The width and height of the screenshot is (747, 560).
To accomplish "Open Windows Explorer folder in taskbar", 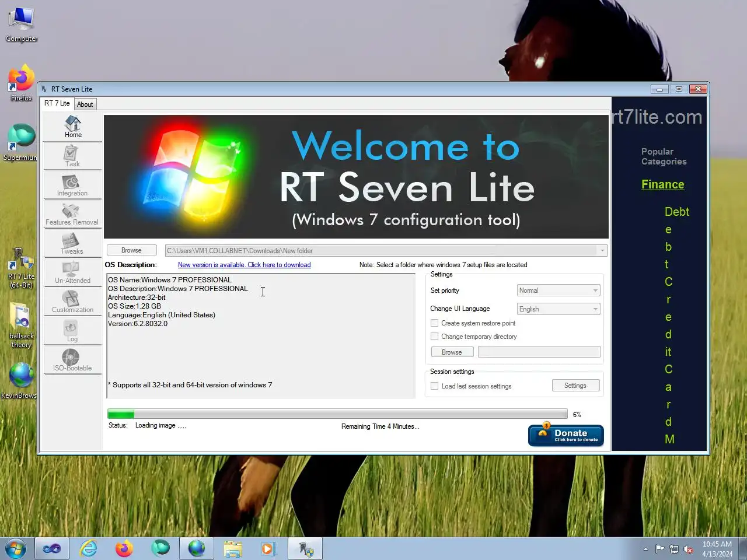I will [233, 549].
